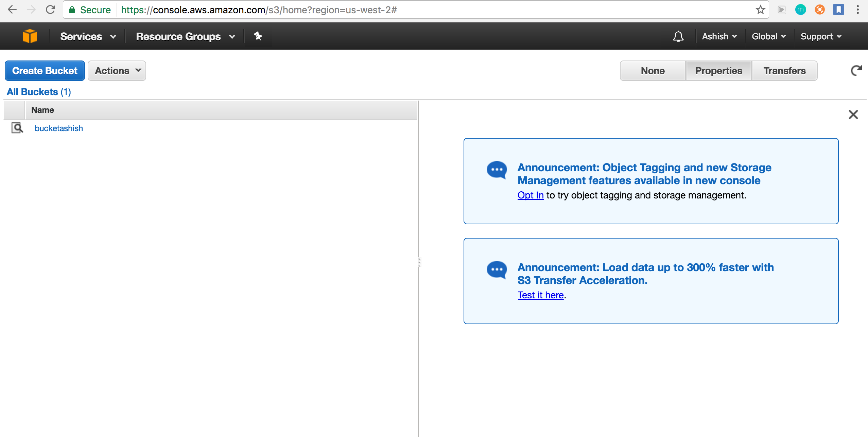Click the orange lifebuoy extension icon
The height and width of the screenshot is (437, 868).
point(820,10)
